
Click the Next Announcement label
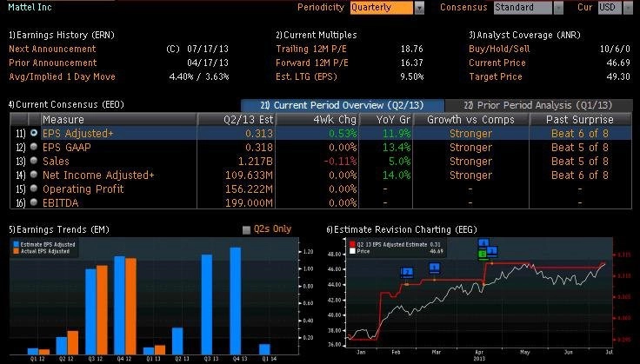tap(52, 49)
